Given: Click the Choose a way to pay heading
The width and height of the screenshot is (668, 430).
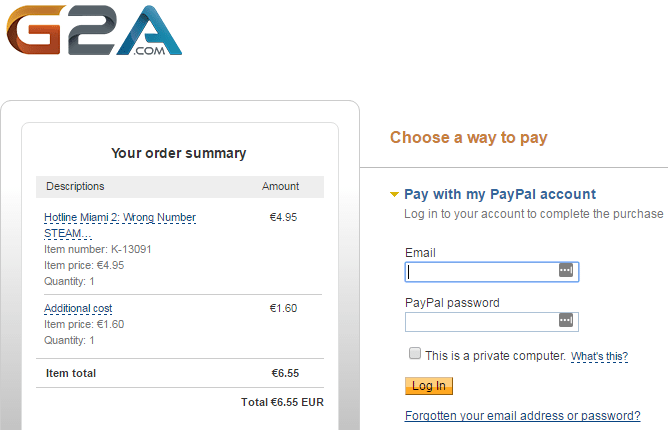Looking at the screenshot, I should click(469, 138).
